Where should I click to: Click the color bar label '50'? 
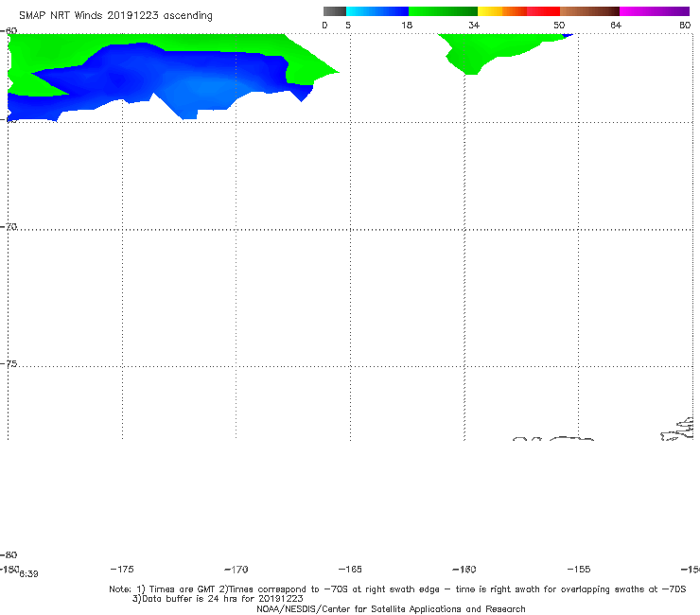tap(559, 25)
